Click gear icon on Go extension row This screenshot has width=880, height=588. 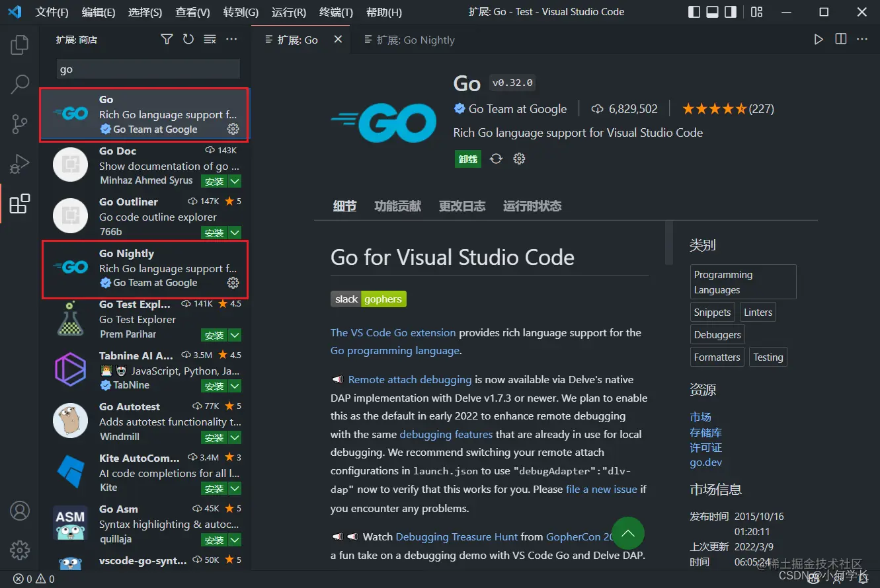(233, 129)
